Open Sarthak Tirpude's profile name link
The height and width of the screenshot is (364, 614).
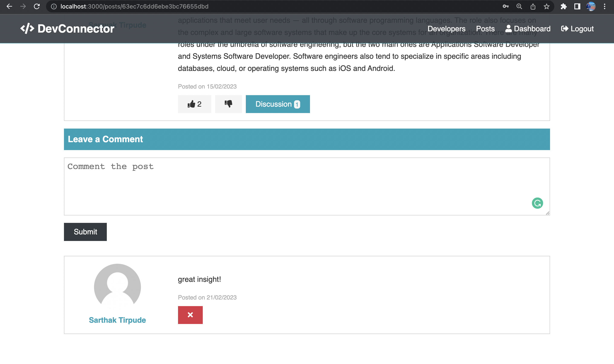(117, 320)
